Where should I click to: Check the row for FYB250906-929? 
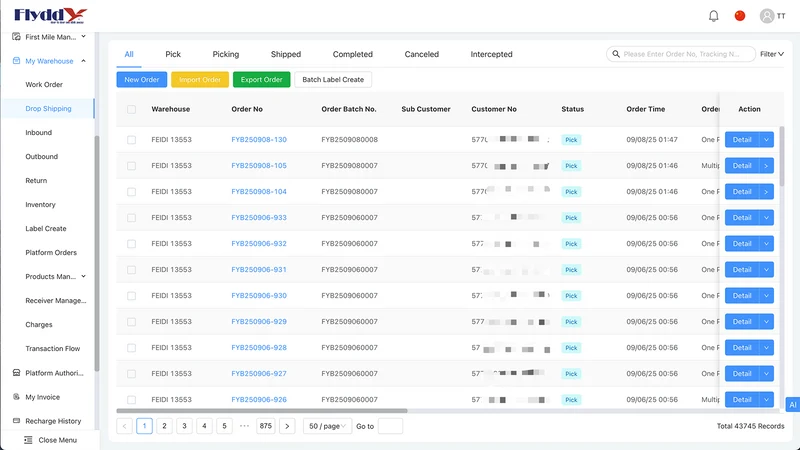132,322
